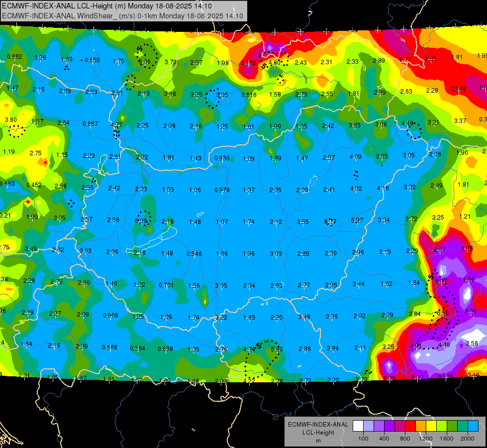Click the wind shear value '0.908'
Viewport: 487px width, 448px height.
coord(110,315)
